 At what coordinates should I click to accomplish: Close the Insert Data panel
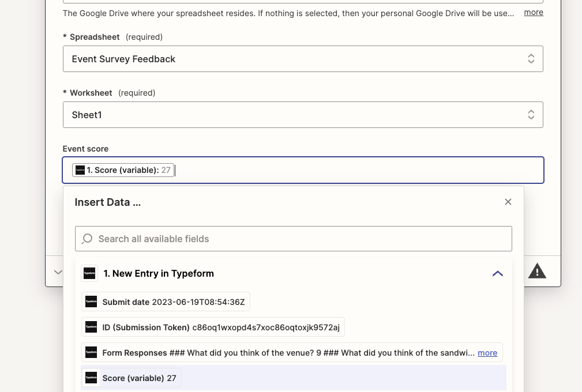[x=508, y=202]
